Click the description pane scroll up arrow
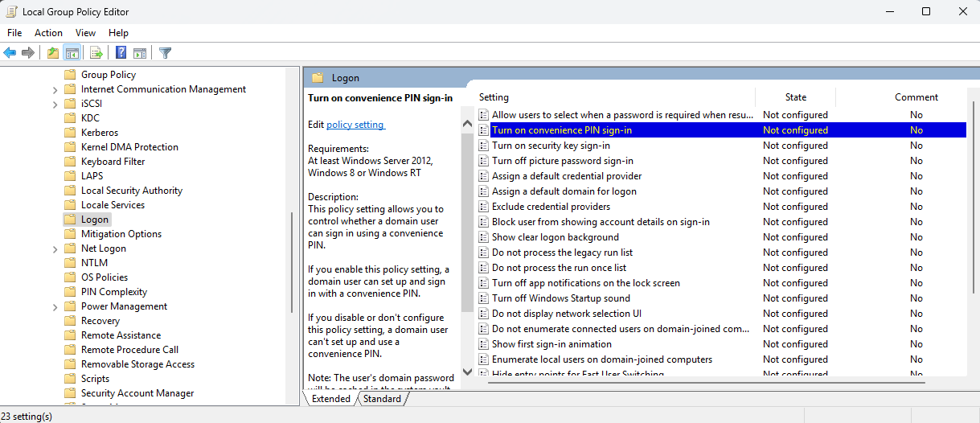Image resolution: width=980 pixels, height=423 pixels. (x=467, y=124)
